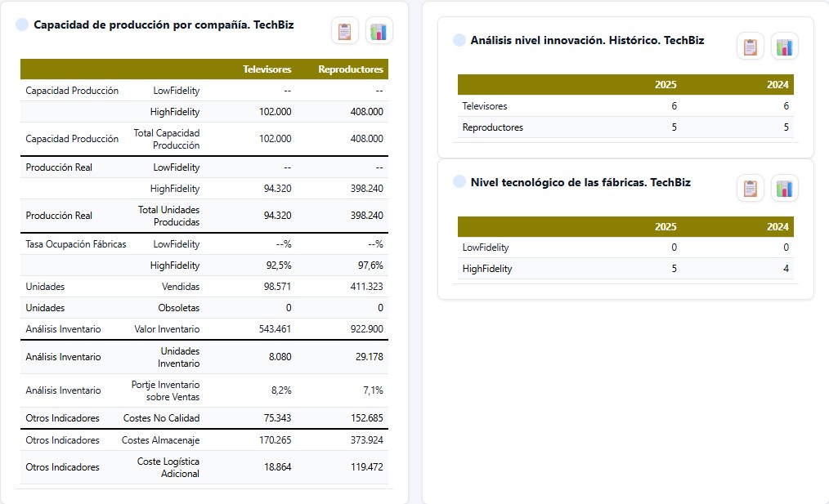Screen dimensions: 829x504
Task: Click clipboard icon in Análisis nivel innovación panel
Action: 751,47
